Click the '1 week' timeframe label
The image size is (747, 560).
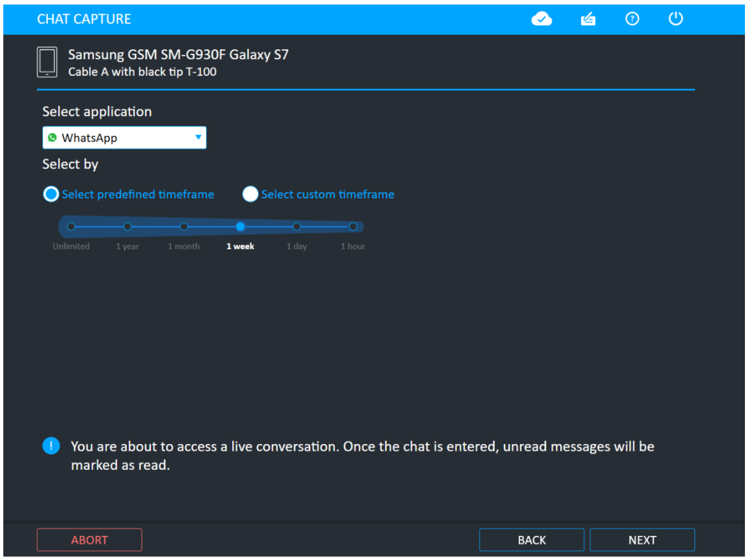pos(240,246)
